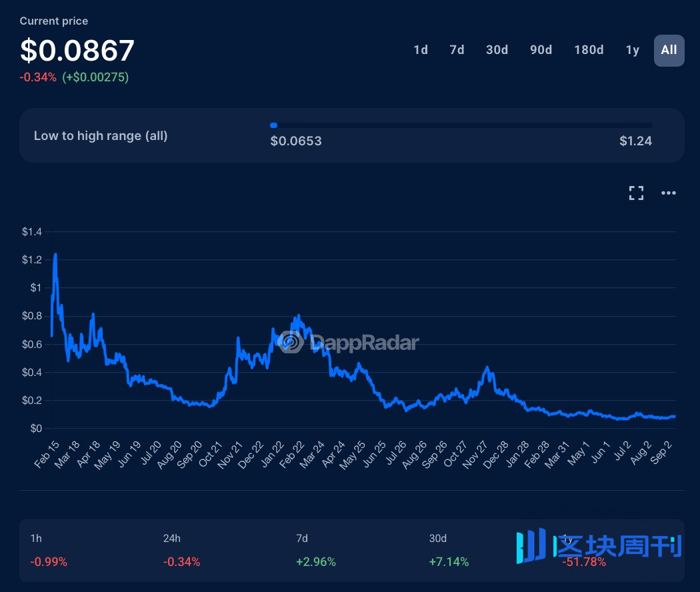
Task: Switch to the 90d timeframe
Action: pyautogui.click(x=541, y=50)
